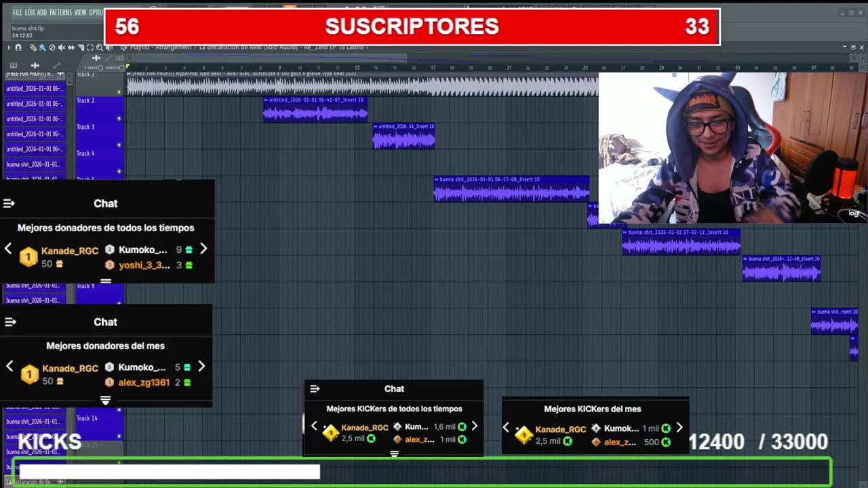
Task: Click the bronze rank 3 badge beside yoshi_3_3
Action: pos(110,265)
